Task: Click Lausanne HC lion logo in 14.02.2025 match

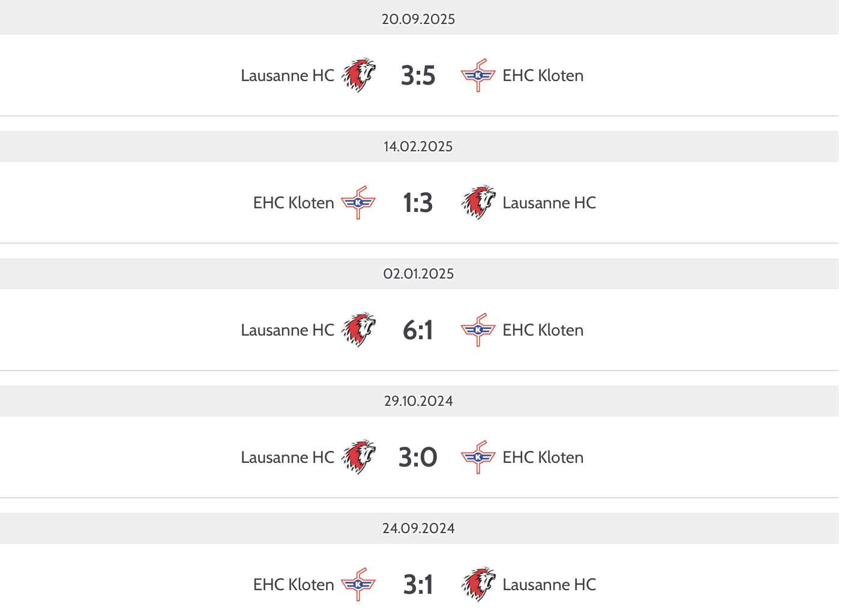Action: [478, 203]
